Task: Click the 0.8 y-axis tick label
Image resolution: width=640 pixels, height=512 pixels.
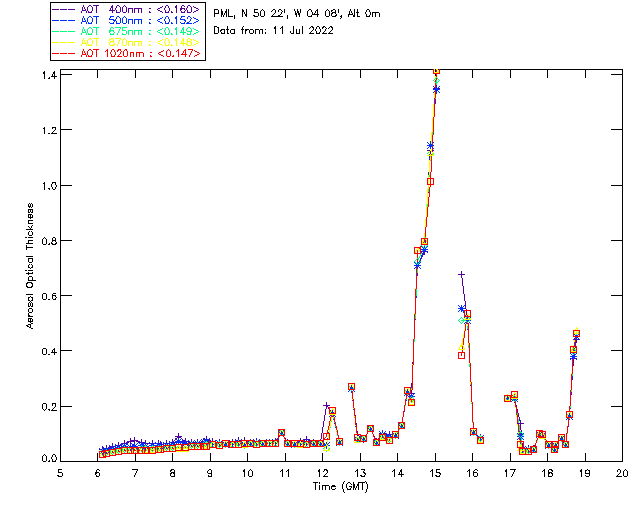Action: (x=49, y=241)
